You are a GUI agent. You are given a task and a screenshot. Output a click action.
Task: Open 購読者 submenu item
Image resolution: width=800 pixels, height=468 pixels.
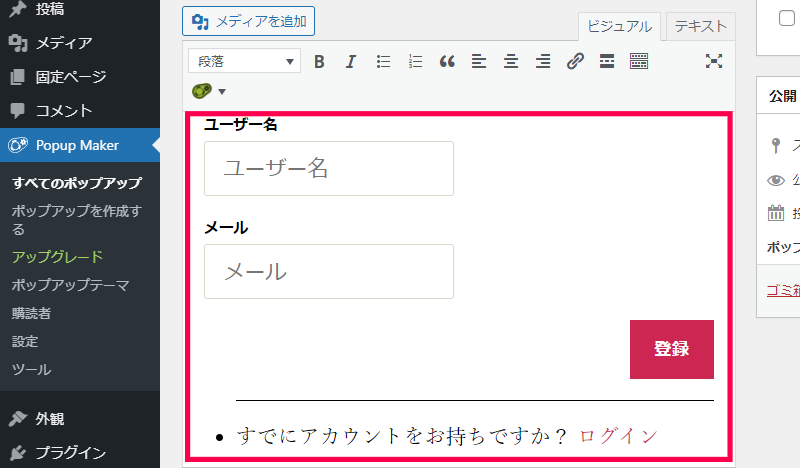[31, 313]
